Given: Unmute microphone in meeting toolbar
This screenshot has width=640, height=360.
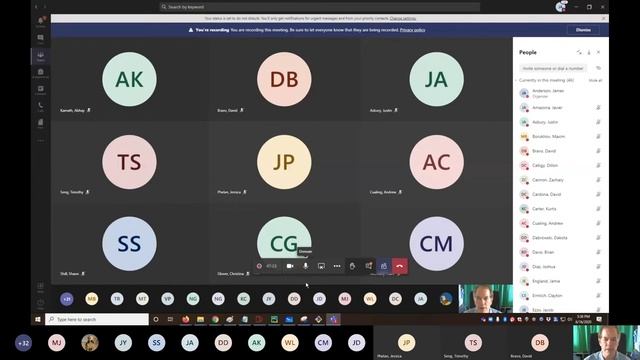Looking at the screenshot, I should 306,266.
